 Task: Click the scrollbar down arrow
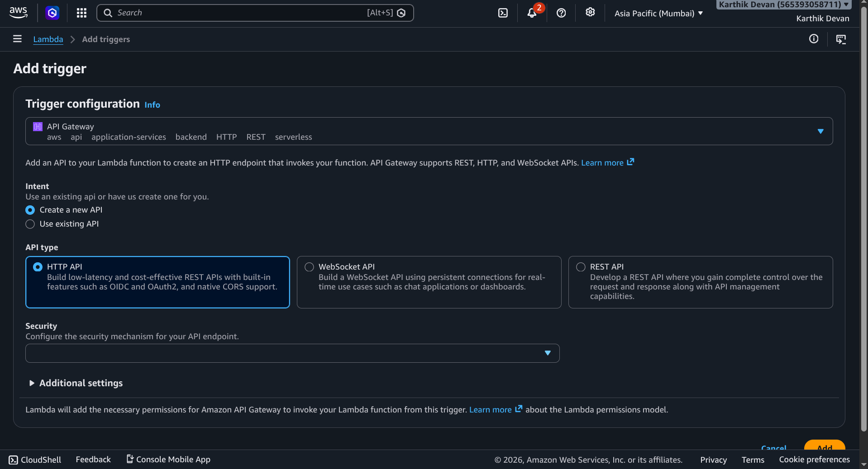click(864, 464)
